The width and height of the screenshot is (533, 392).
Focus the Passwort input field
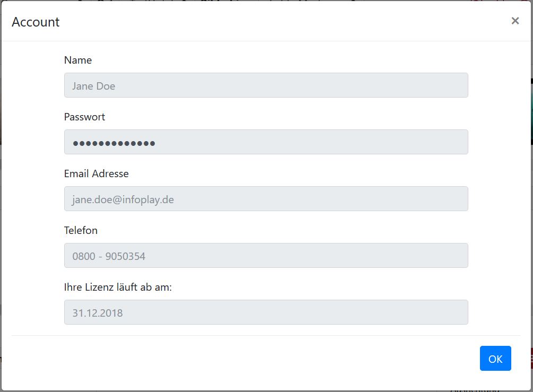point(266,142)
